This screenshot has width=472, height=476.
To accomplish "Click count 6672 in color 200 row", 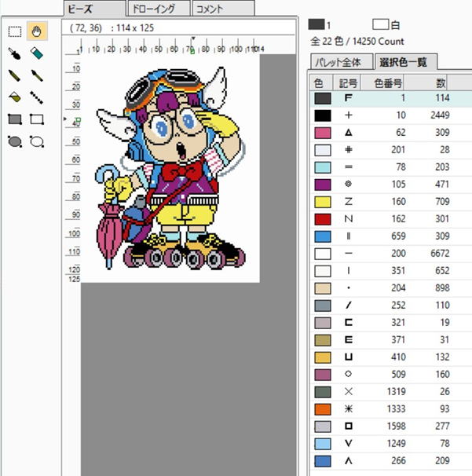I will (440, 254).
